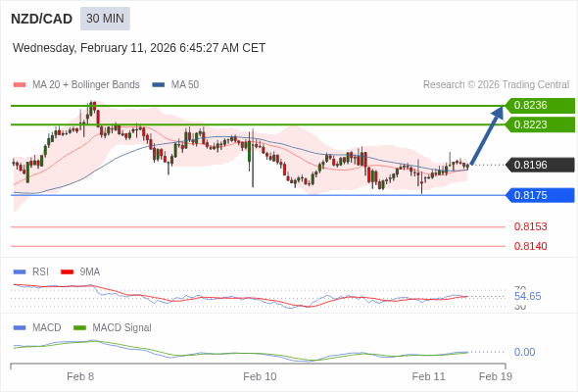
Task: Click the 'RSI' legend label
Action: (40, 271)
